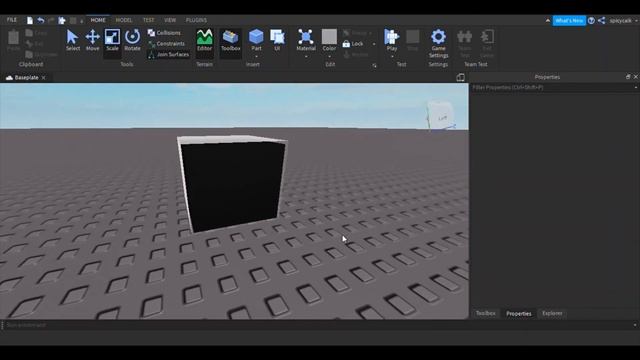Open the FILE menu

(12, 20)
